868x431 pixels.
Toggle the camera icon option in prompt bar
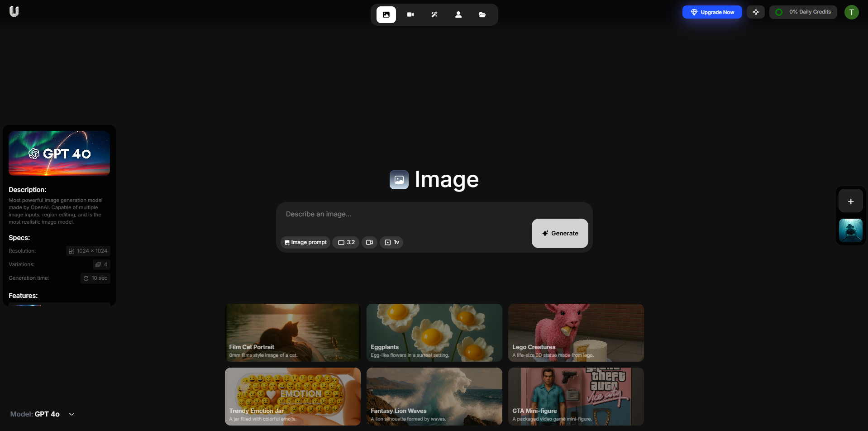click(369, 242)
